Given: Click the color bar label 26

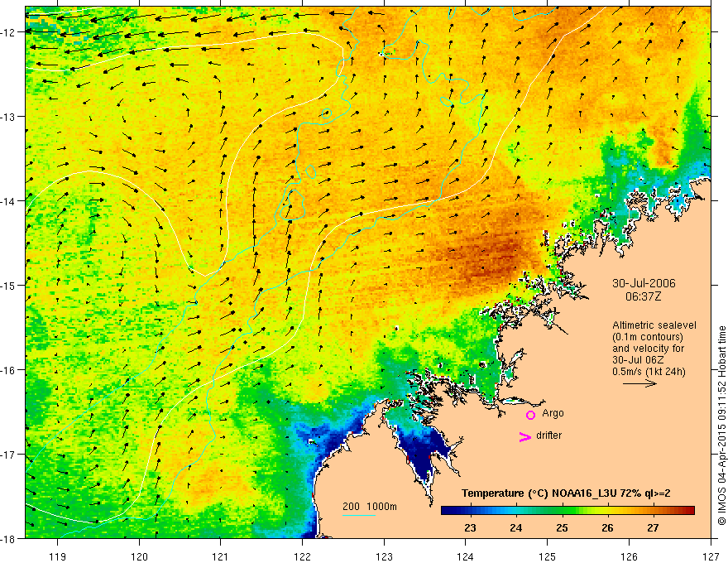Looking at the screenshot, I should pos(607,527).
